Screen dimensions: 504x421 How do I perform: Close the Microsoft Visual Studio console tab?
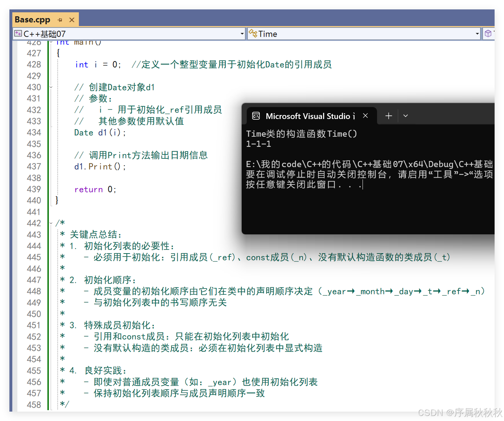365,116
